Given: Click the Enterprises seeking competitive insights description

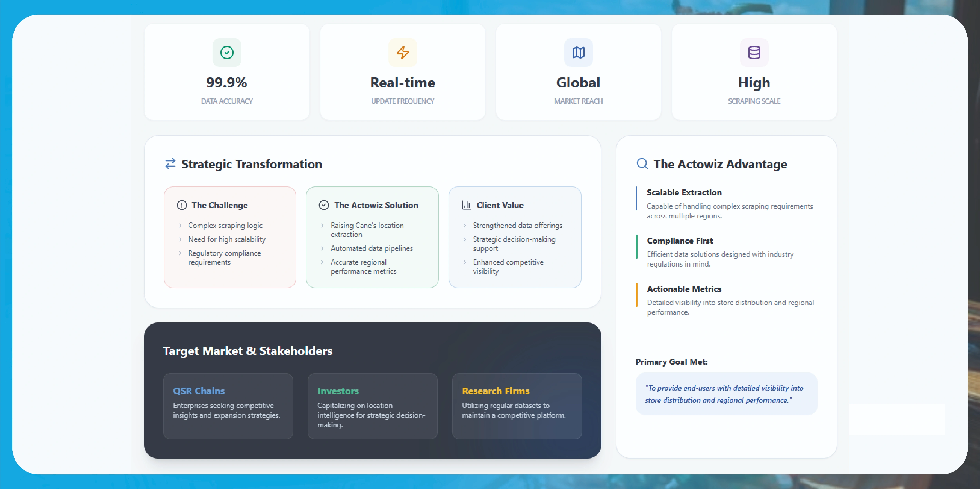Looking at the screenshot, I should (226, 411).
